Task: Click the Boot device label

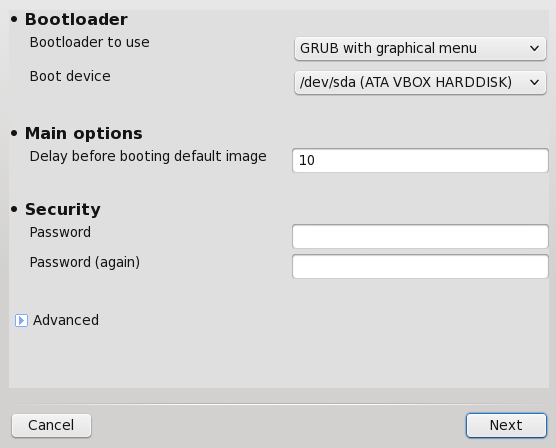Action: [x=70, y=76]
